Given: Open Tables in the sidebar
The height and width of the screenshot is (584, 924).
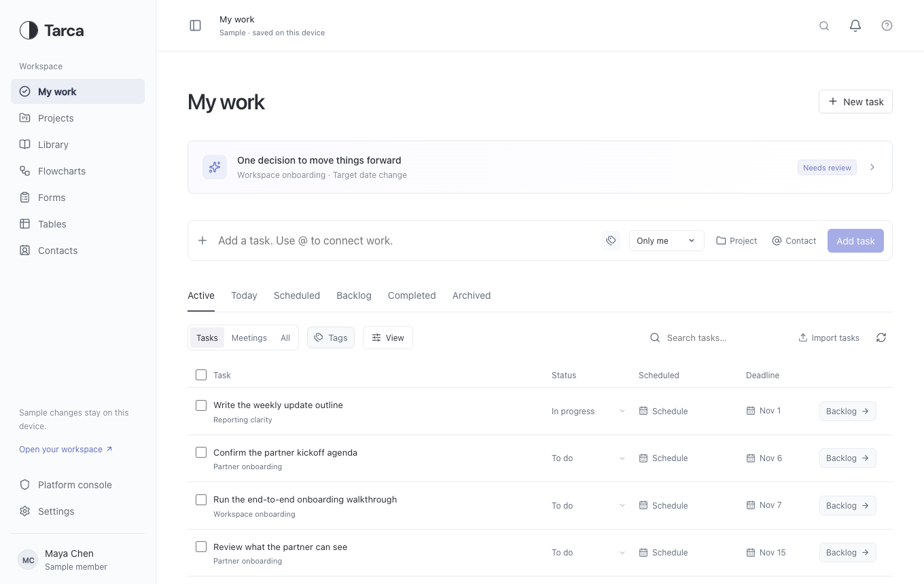Looking at the screenshot, I should pos(77,224).
